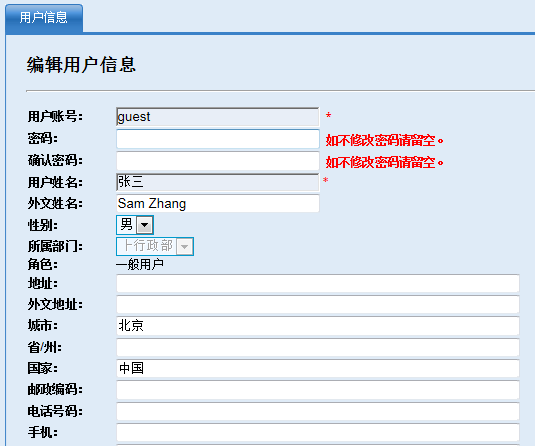The height and width of the screenshot is (446, 535).
Task: Expand the 所属部门 dropdown arrow
Action: [x=185, y=246]
